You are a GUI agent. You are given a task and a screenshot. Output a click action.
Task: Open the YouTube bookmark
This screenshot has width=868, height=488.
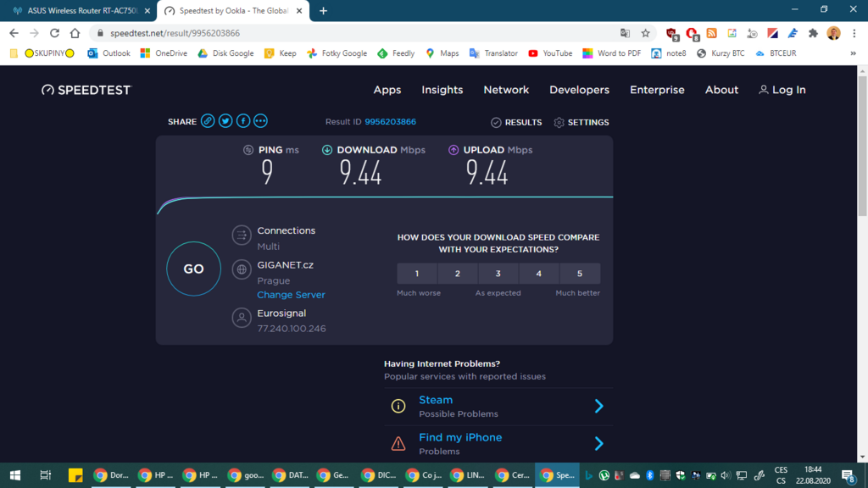coord(550,53)
